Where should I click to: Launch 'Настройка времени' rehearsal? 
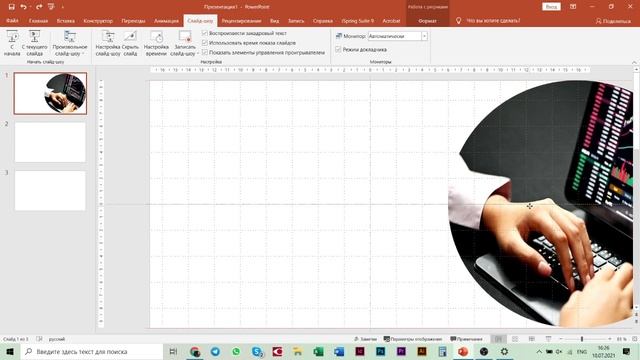pyautogui.click(x=156, y=43)
